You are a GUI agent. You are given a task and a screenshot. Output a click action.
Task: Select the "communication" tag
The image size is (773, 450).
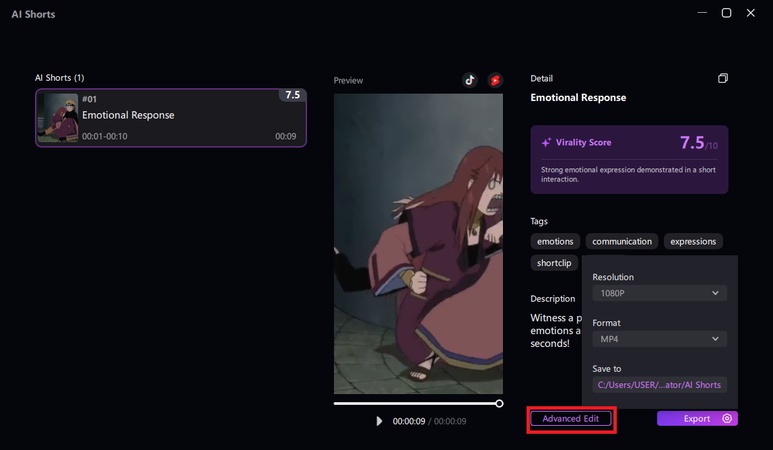click(x=622, y=241)
